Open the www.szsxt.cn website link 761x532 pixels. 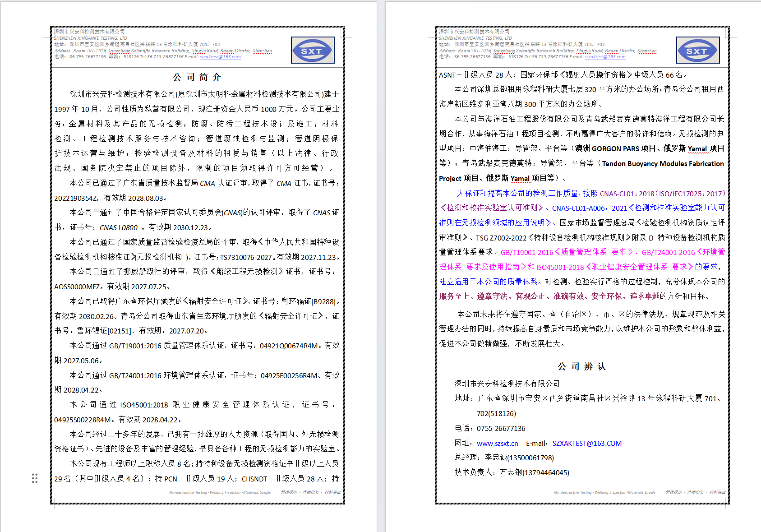[x=497, y=444]
